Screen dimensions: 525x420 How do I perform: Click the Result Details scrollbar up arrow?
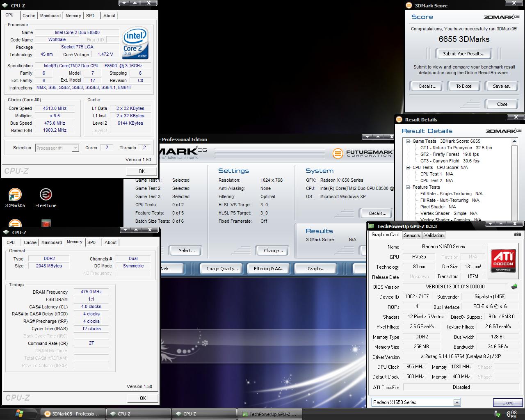[514, 141]
